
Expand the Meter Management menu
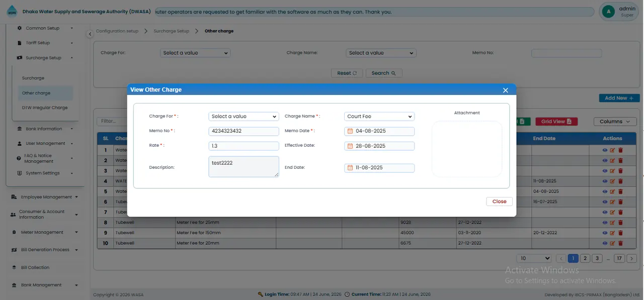pyautogui.click(x=44, y=232)
